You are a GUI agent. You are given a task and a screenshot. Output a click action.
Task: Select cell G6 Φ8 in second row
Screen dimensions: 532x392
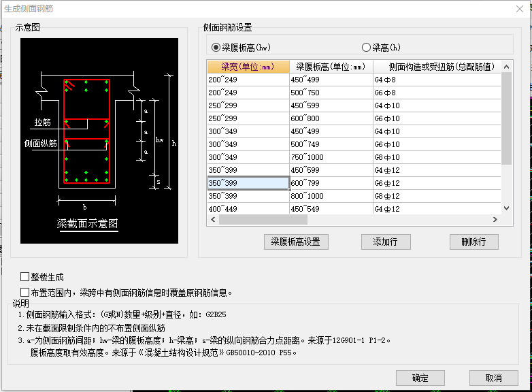click(437, 93)
